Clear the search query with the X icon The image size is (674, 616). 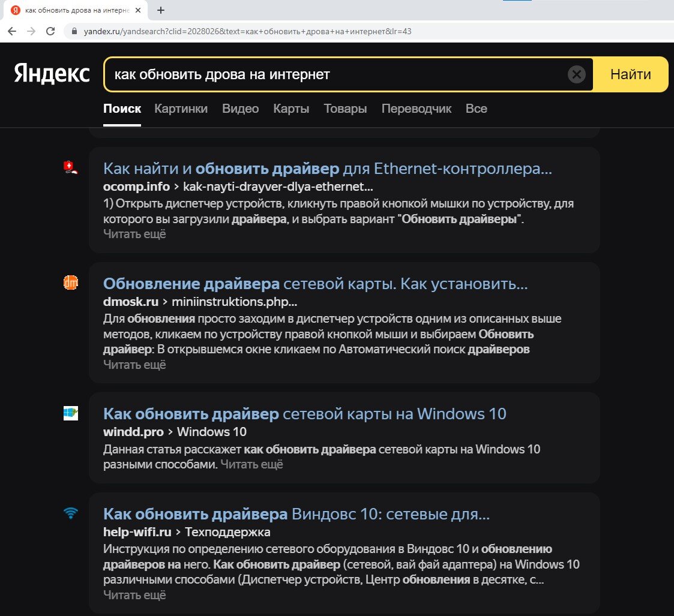576,74
